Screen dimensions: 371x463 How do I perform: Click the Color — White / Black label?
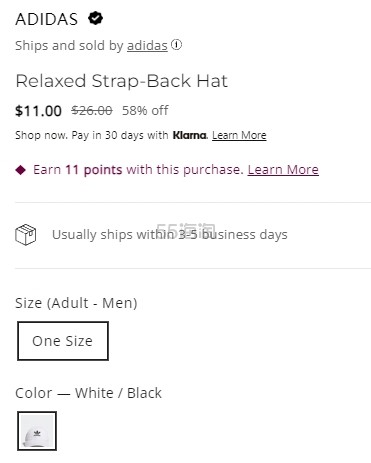click(x=88, y=393)
